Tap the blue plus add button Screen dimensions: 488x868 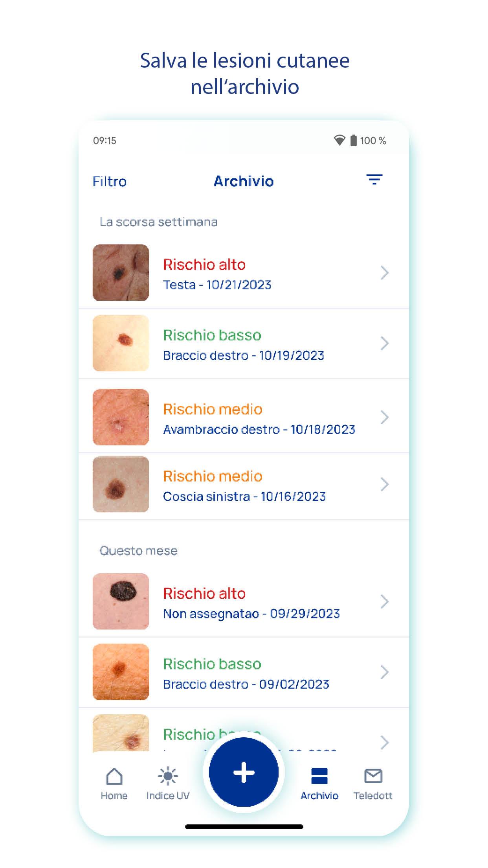click(244, 772)
